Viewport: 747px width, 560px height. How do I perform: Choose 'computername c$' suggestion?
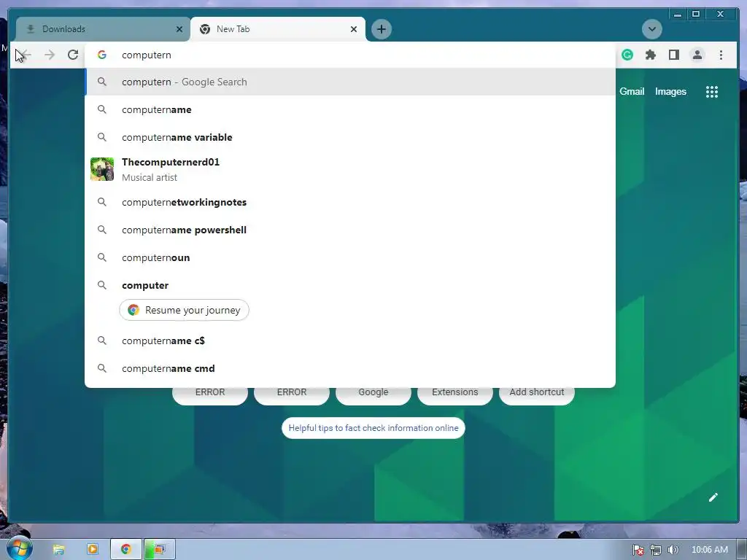(x=350, y=341)
